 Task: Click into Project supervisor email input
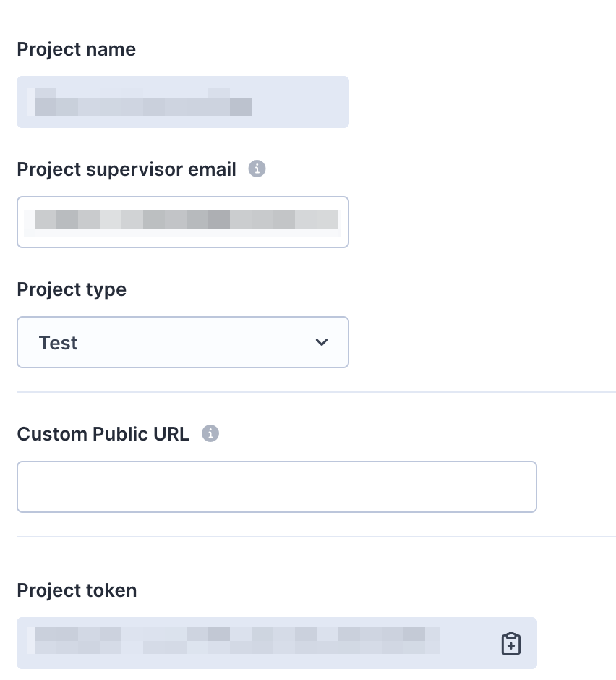click(182, 222)
